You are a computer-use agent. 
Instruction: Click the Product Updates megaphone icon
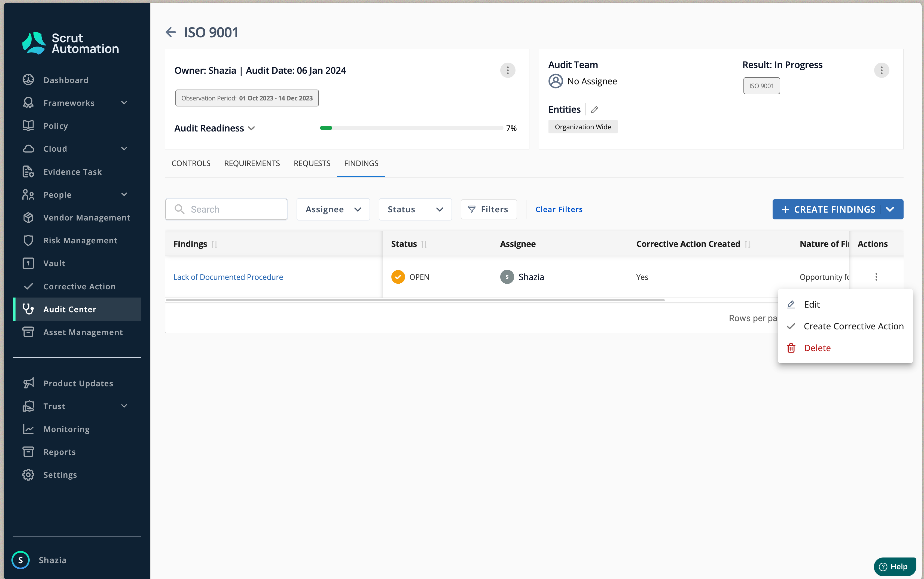click(28, 383)
